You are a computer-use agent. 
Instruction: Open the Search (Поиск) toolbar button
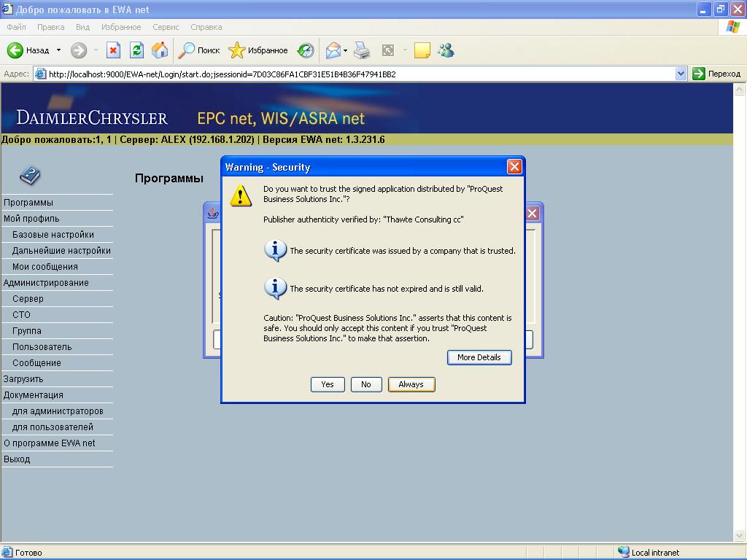198,50
